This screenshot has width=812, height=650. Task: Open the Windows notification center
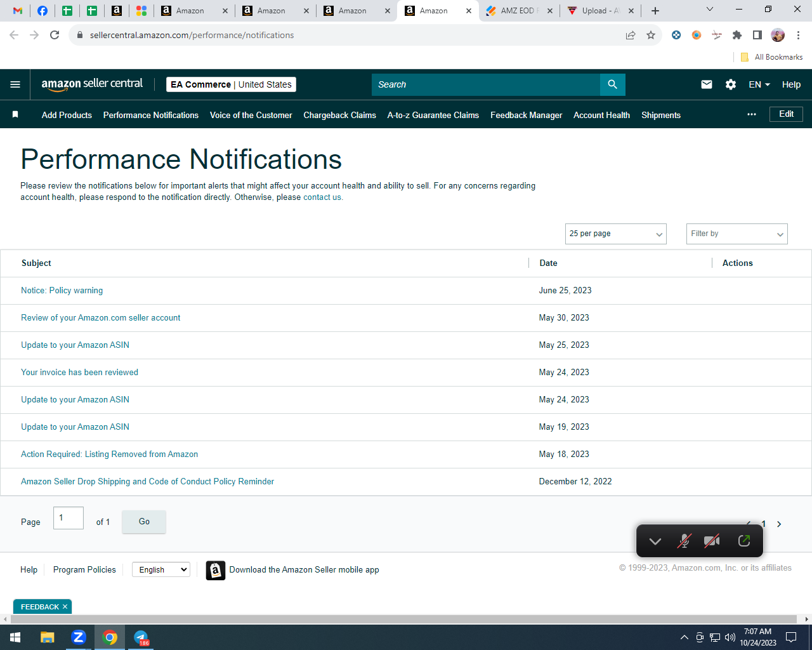click(791, 637)
